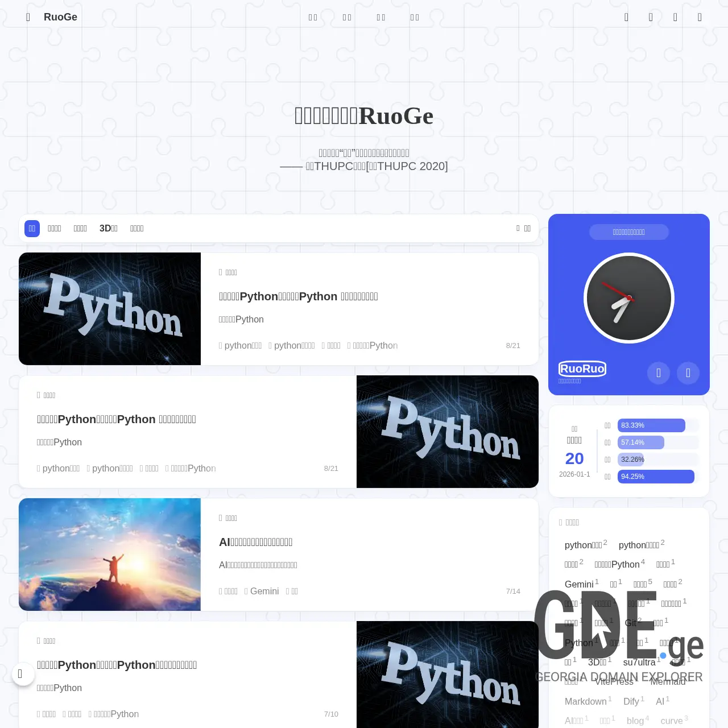Image resolution: width=728 pixels, height=728 pixels.
Task: Open the first Python article title link
Action: tap(299, 296)
